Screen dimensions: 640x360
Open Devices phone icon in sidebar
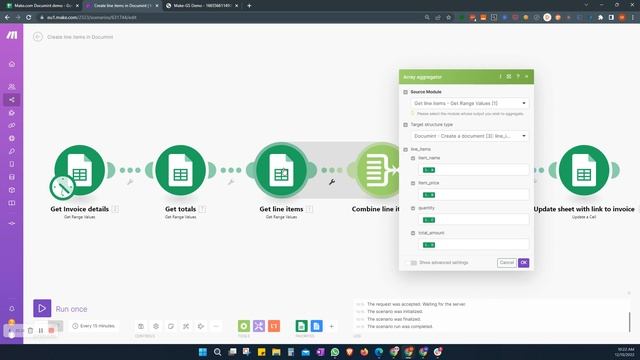click(12, 164)
